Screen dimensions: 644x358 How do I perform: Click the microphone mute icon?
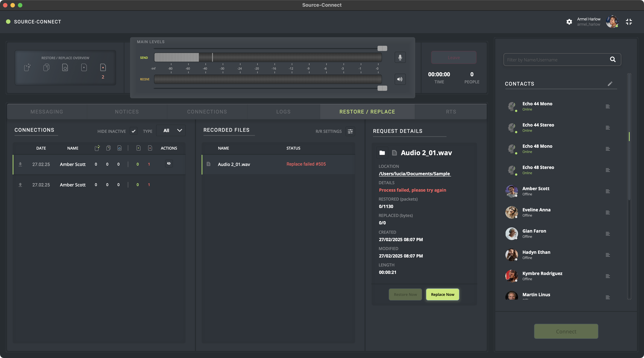(x=400, y=57)
